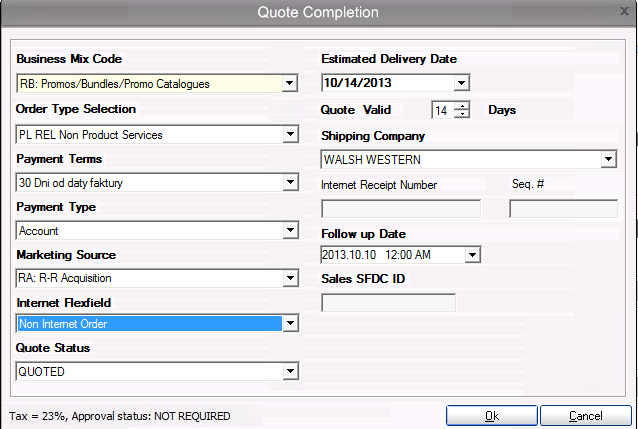The image size is (638, 429).
Task: Click the '30 Dni od daty faktury' value
Action: [71, 183]
